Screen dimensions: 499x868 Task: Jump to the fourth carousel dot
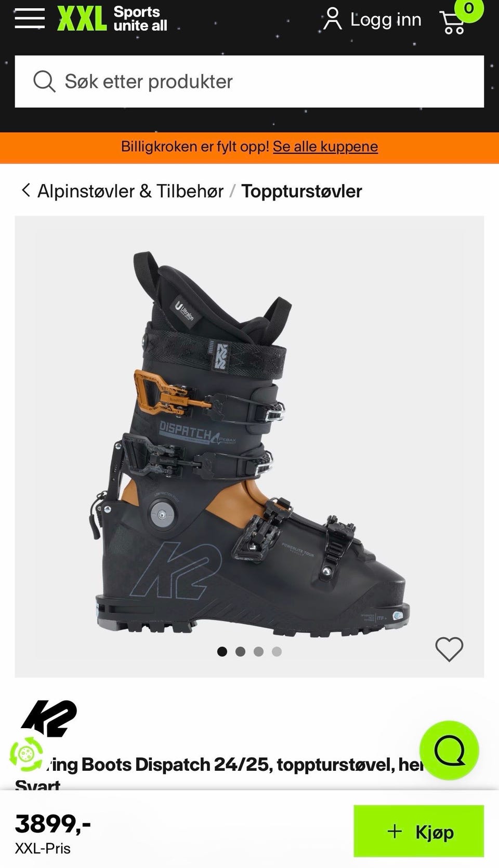coord(277,651)
